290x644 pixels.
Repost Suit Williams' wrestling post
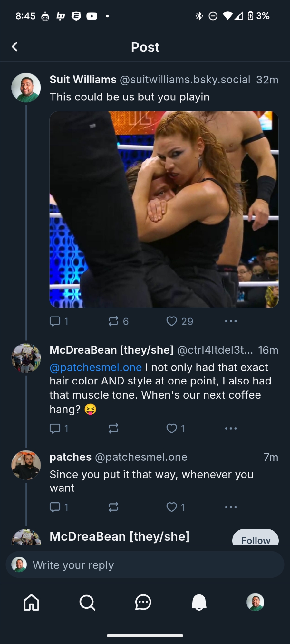point(113,321)
